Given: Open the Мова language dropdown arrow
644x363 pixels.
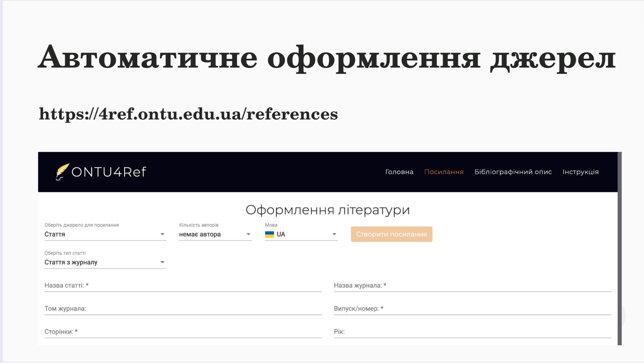Looking at the screenshot, I should click(334, 235).
